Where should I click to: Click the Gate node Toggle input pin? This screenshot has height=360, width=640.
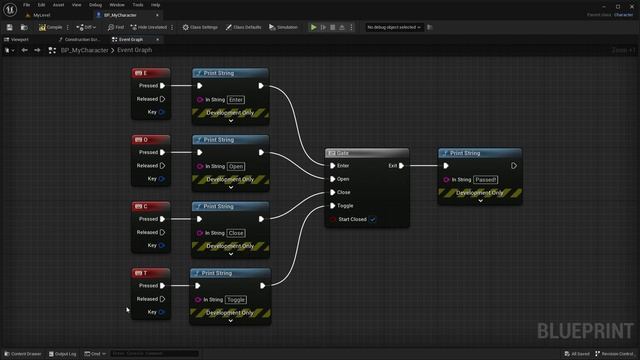[x=333, y=206]
